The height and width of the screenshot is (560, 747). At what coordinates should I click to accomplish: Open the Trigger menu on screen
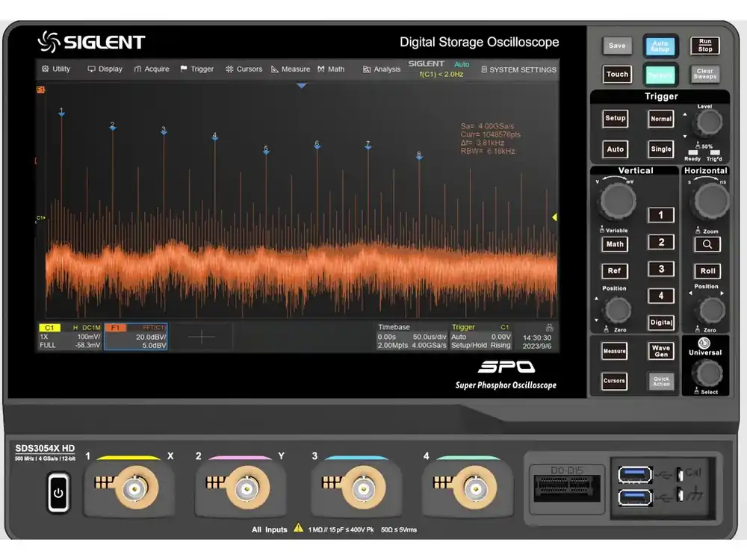click(x=196, y=69)
